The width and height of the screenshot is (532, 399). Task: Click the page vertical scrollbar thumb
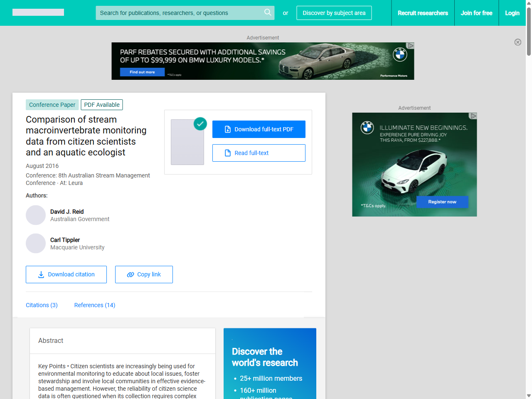[529, 31]
